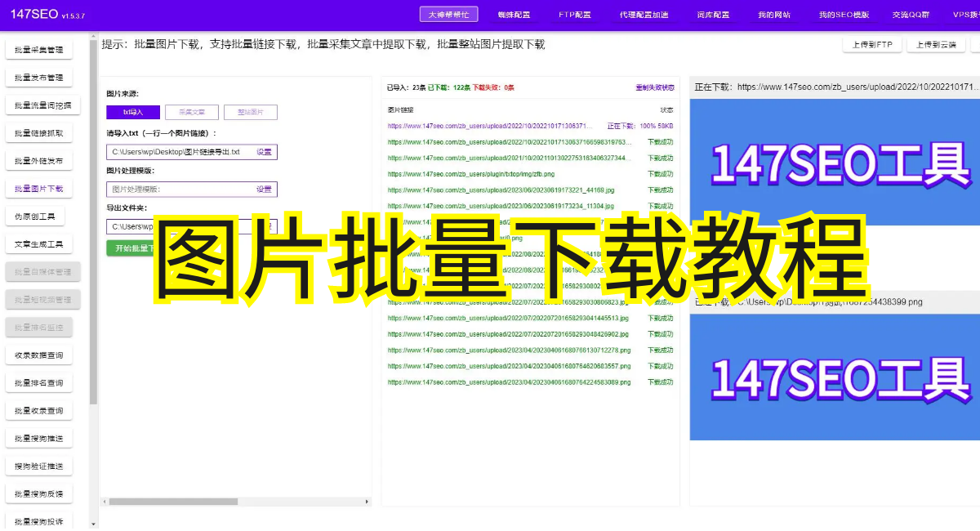Select the txt导入 source tab
Screen dimensions: 980x531
(133, 112)
